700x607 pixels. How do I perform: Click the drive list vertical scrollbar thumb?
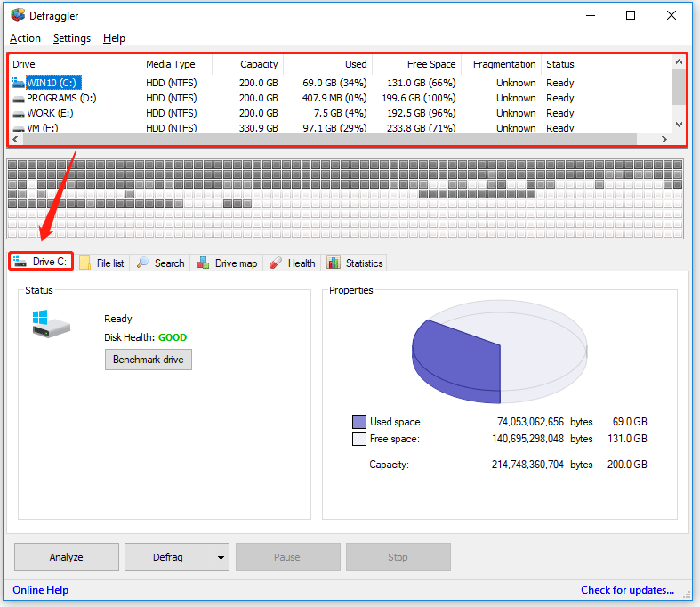(679, 86)
